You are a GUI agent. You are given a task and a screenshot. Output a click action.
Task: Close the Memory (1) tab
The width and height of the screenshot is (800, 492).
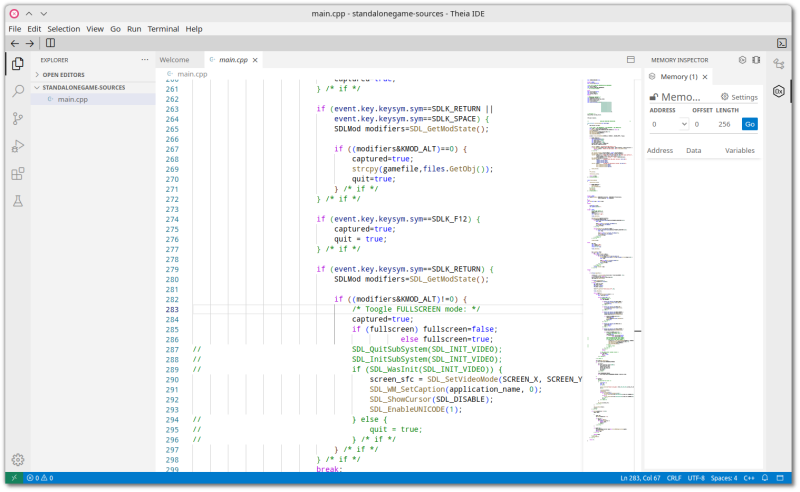pos(707,76)
